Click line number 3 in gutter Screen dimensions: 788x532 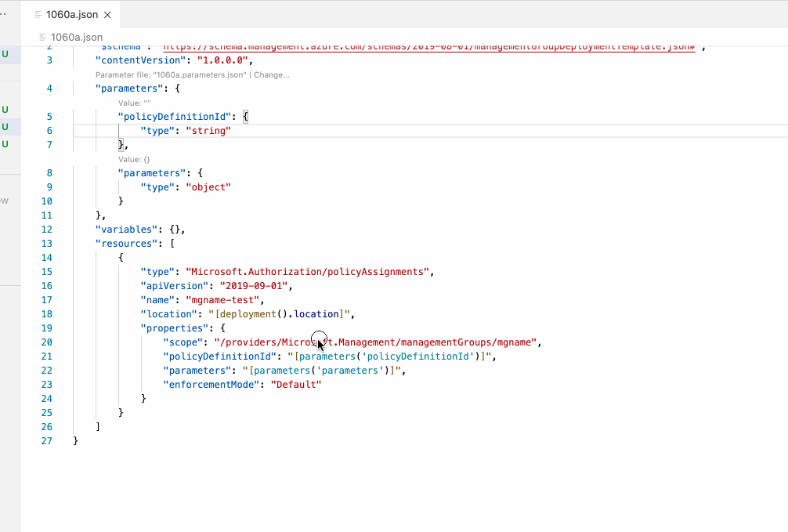(49, 60)
